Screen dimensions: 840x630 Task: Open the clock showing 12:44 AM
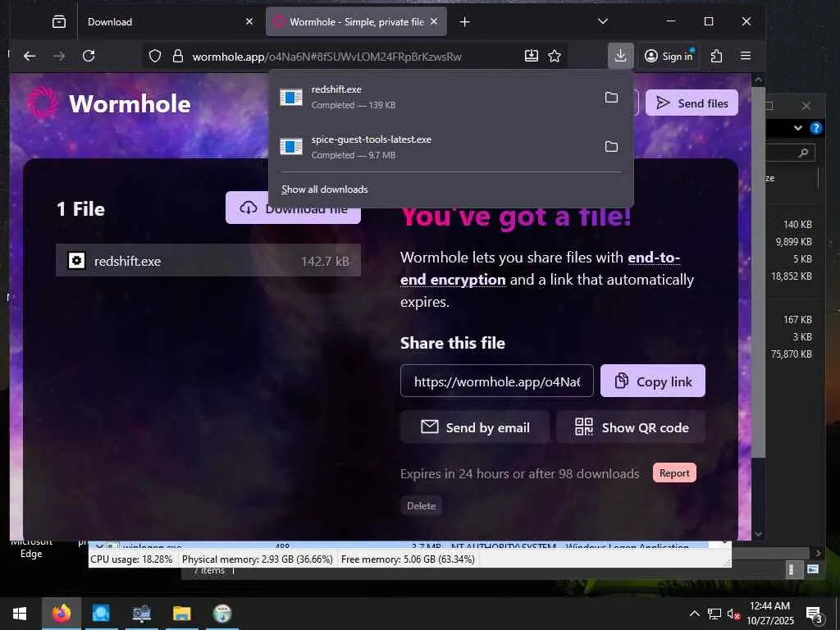pos(769,614)
